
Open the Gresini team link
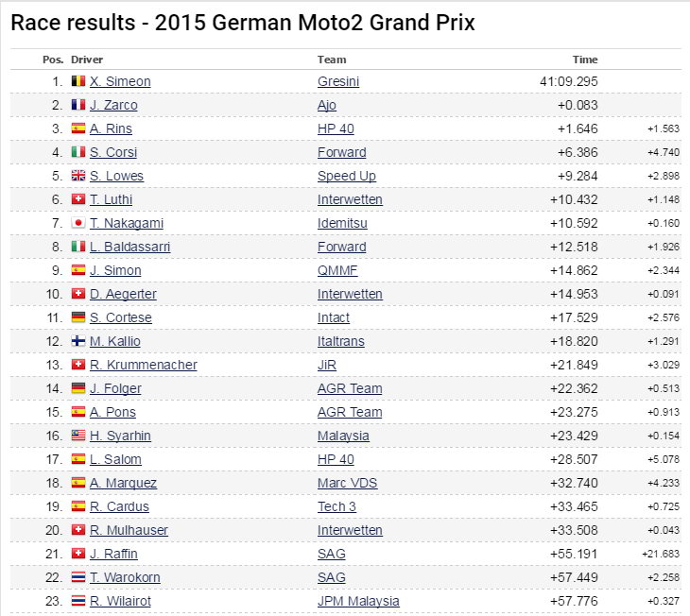[338, 82]
